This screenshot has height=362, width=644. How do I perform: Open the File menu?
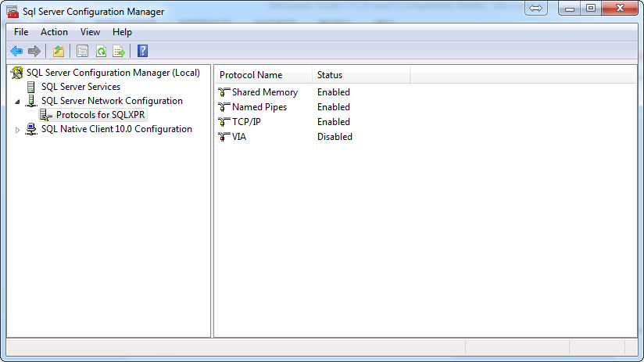[21, 32]
